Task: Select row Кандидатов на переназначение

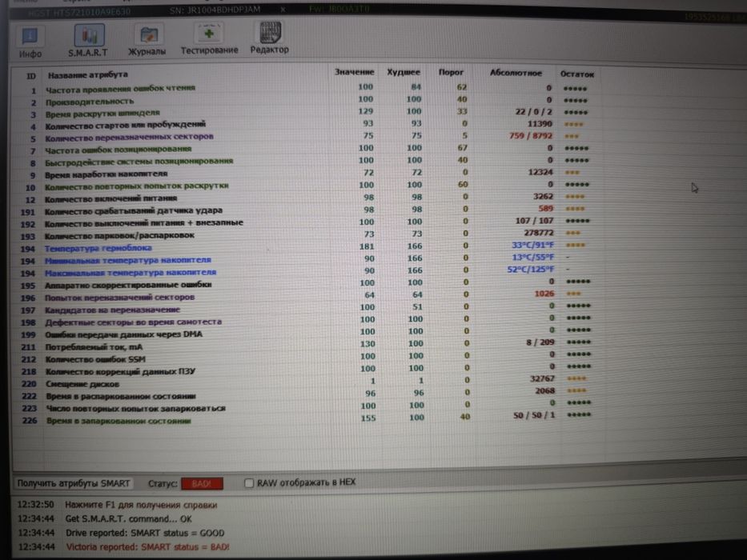Action: (x=307, y=309)
